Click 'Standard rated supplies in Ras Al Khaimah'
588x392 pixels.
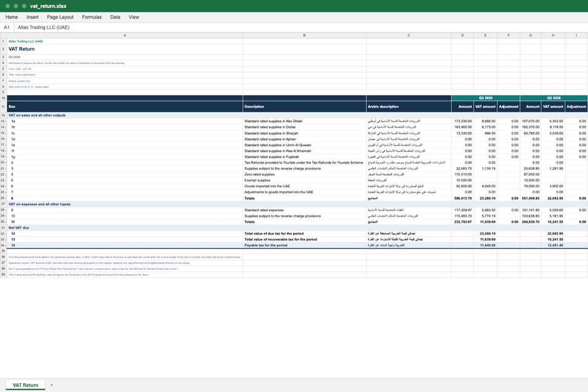click(304, 151)
